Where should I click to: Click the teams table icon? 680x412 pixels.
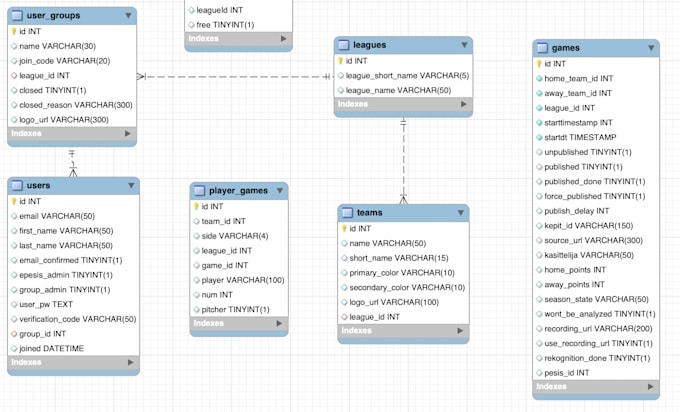[347, 213]
